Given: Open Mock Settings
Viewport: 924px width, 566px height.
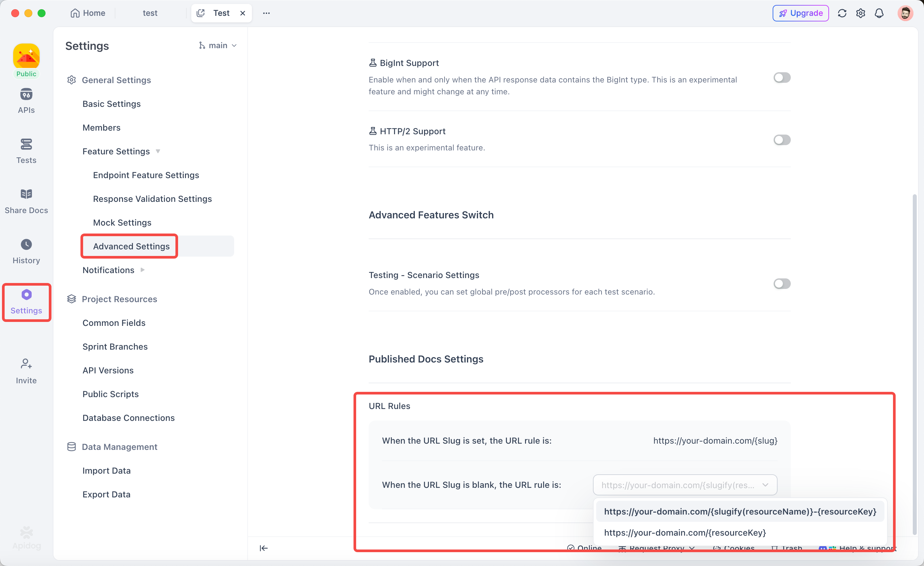Looking at the screenshot, I should [x=122, y=222].
